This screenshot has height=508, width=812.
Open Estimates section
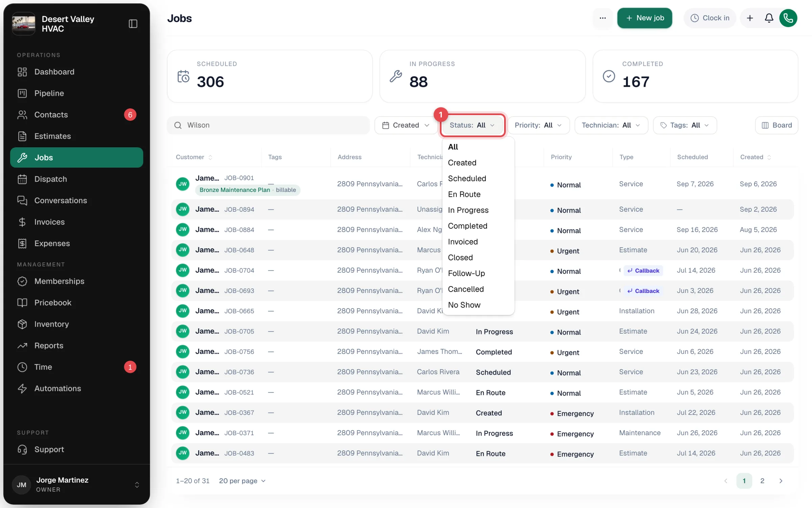[x=76, y=136]
